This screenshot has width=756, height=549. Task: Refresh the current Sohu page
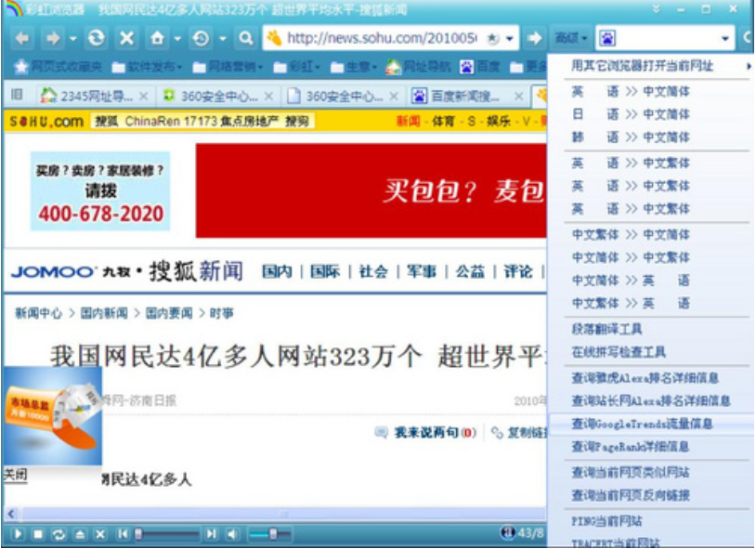[97, 38]
